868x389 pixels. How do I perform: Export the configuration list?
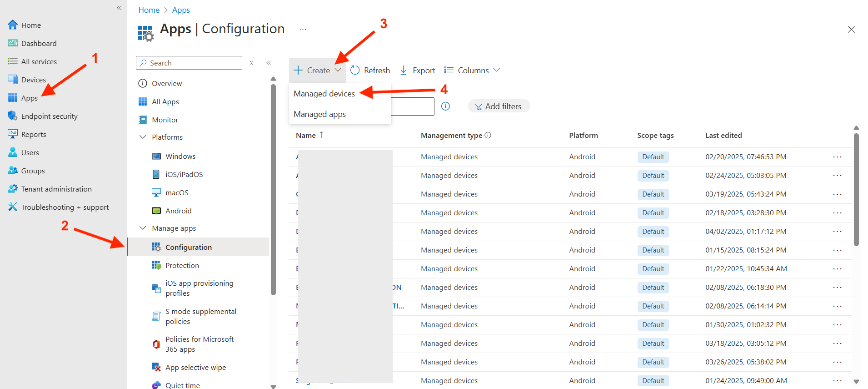[x=418, y=70]
